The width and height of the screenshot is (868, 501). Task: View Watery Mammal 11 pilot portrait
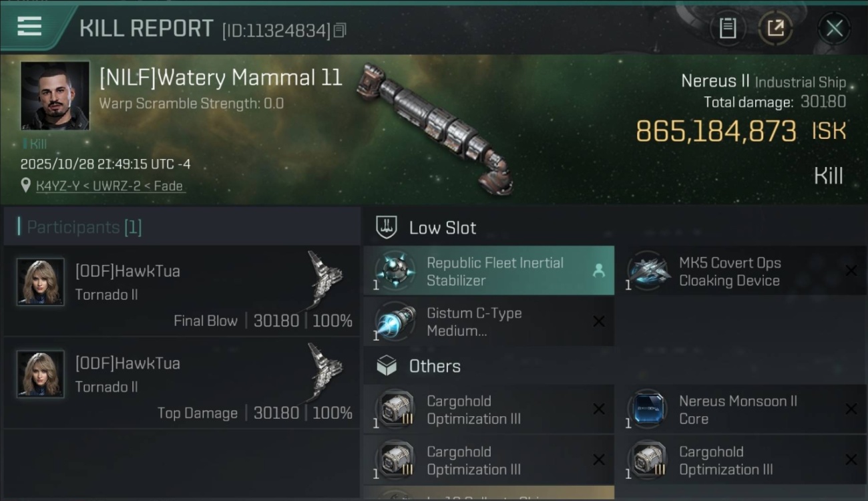pyautogui.click(x=55, y=96)
